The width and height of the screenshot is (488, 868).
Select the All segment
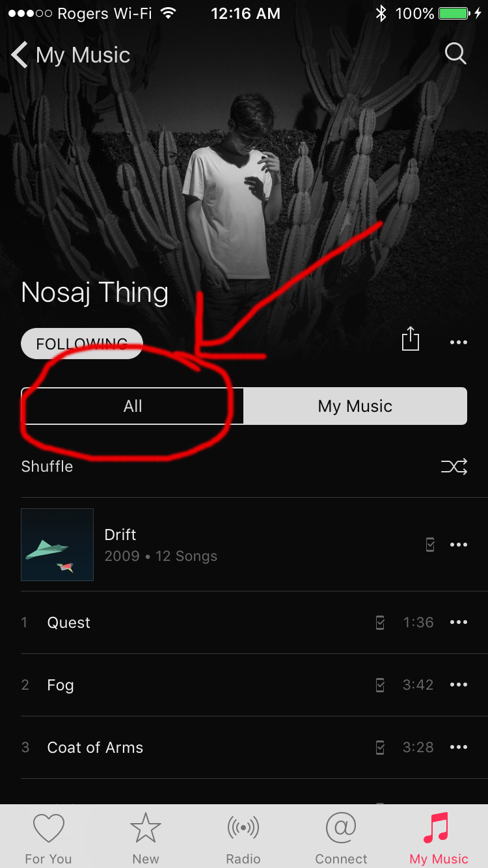click(133, 406)
